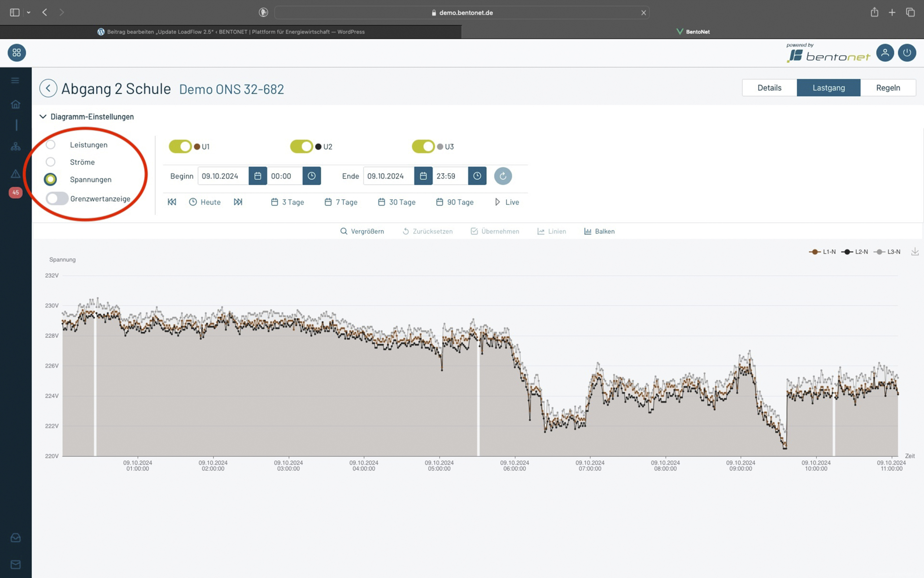Screen dimensions: 924x578
Task: Open the mail envelope sidebar icon
Action: (16, 565)
